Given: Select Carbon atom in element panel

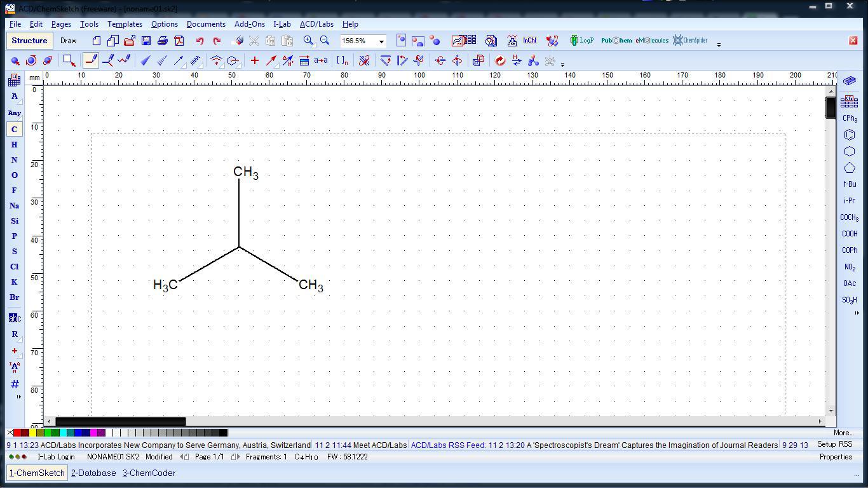Looking at the screenshot, I should (x=15, y=129).
